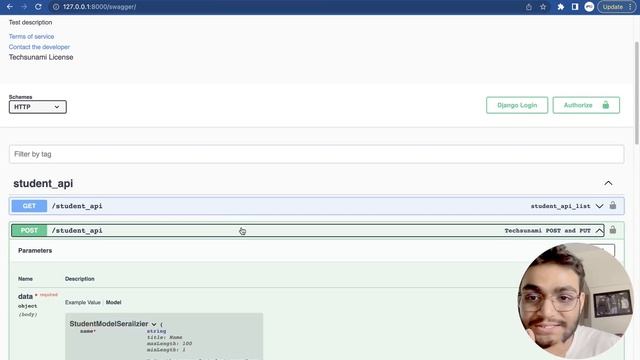The image size is (640, 360).
Task: Click the address bar URL 127.0.0.1:8000/swagger/
Action: tap(100, 7)
